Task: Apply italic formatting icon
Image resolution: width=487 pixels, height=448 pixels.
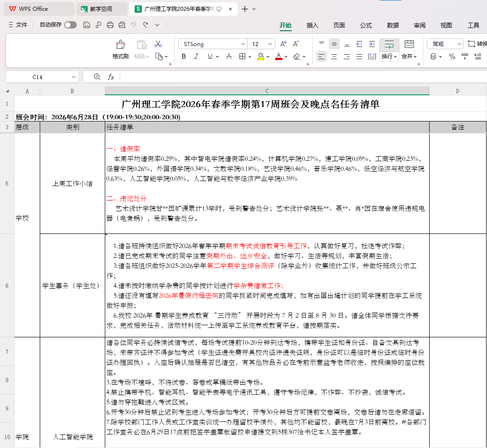Action: (x=196, y=56)
